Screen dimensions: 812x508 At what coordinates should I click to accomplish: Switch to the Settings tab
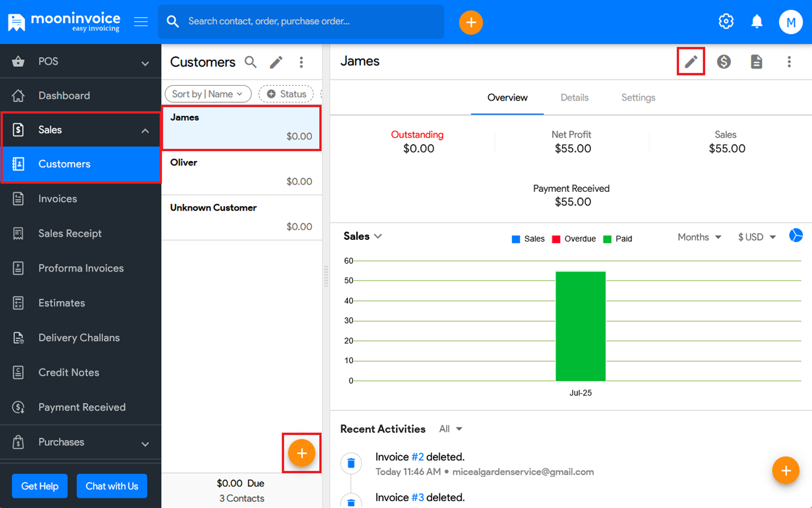tap(638, 98)
